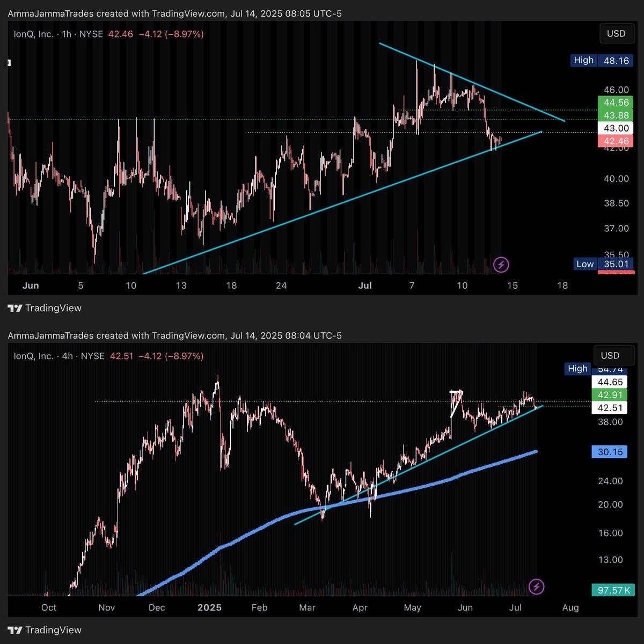Click the 16.00 axis value
The width and height of the screenshot is (644, 644).
(x=610, y=533)
